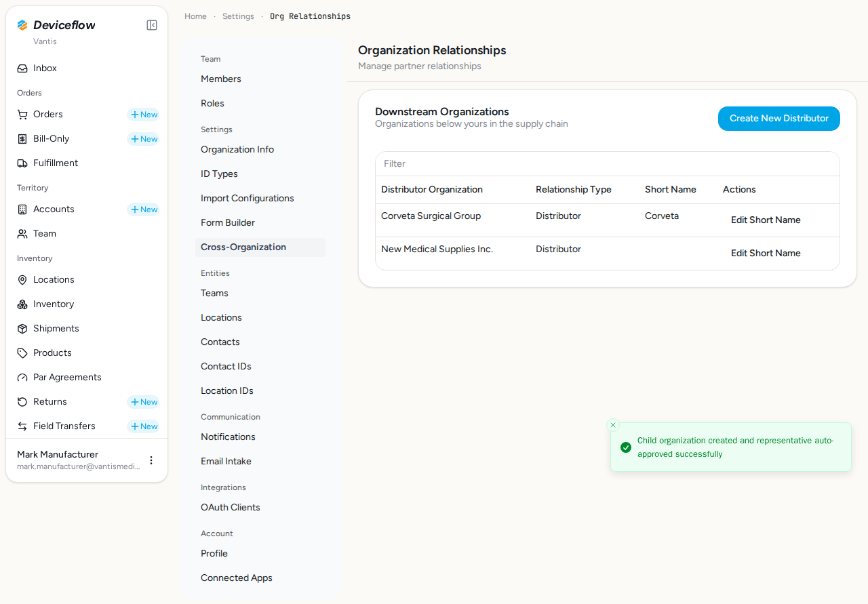Dismiss the success toast notification
Image resolution: width=868 pixels, height=604 pixels.
coord(613,425)
